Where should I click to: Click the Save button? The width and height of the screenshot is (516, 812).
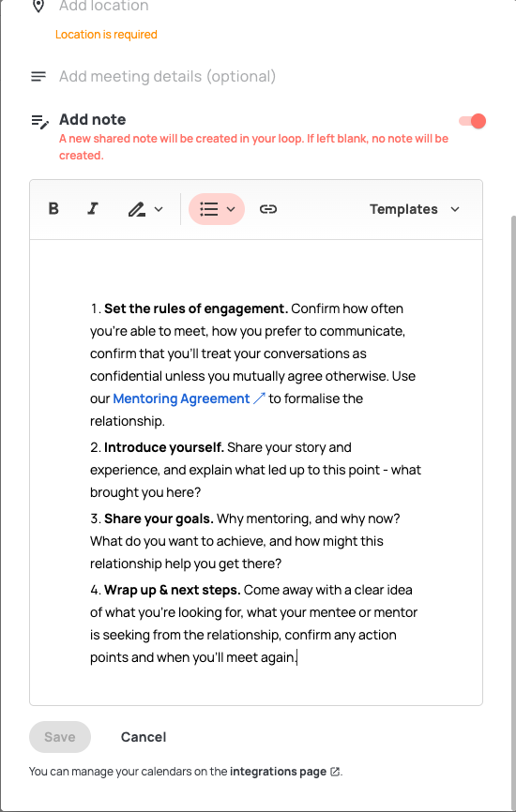click(x=60, y=737)
